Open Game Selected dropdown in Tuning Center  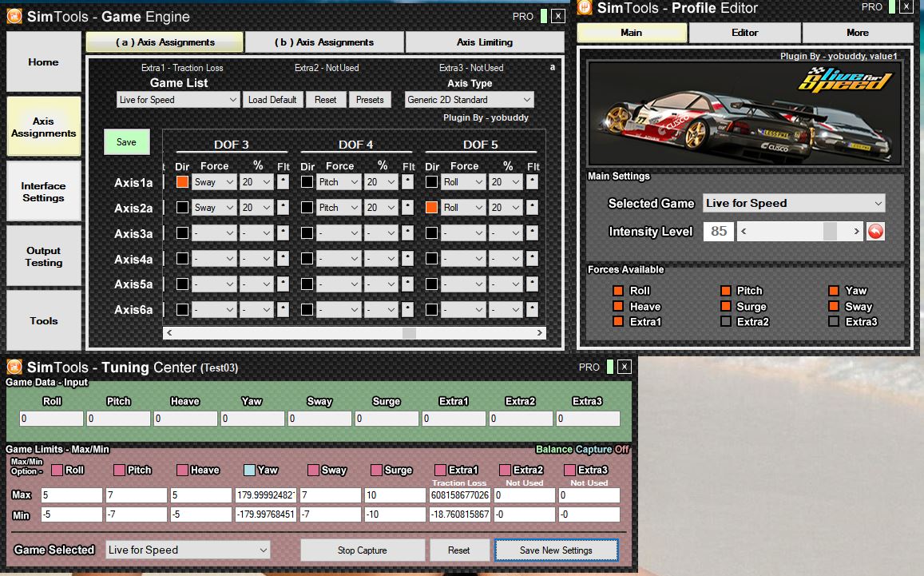click(x=188, y=550)
